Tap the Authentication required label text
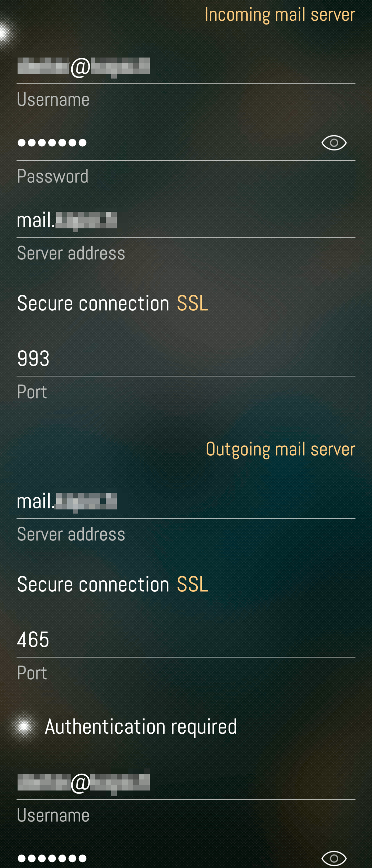Screen dimensions: 372x868 [141, 727]
